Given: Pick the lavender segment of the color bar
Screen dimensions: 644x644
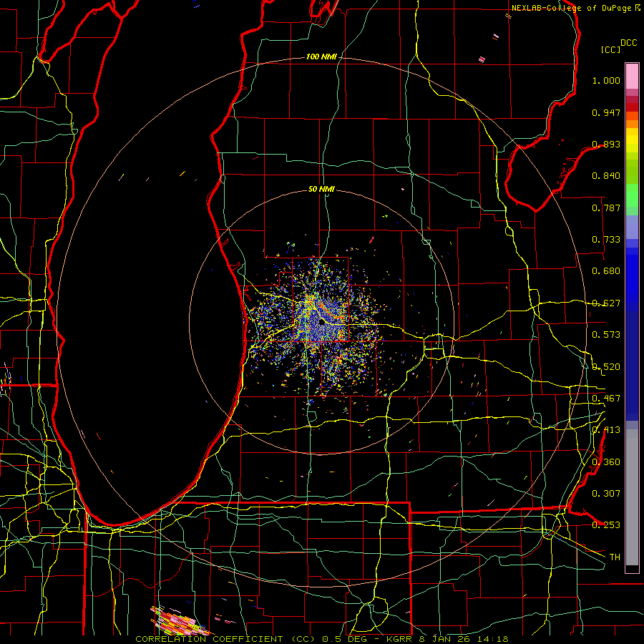Looking at the screenshot, I should (x=632, y=227).
